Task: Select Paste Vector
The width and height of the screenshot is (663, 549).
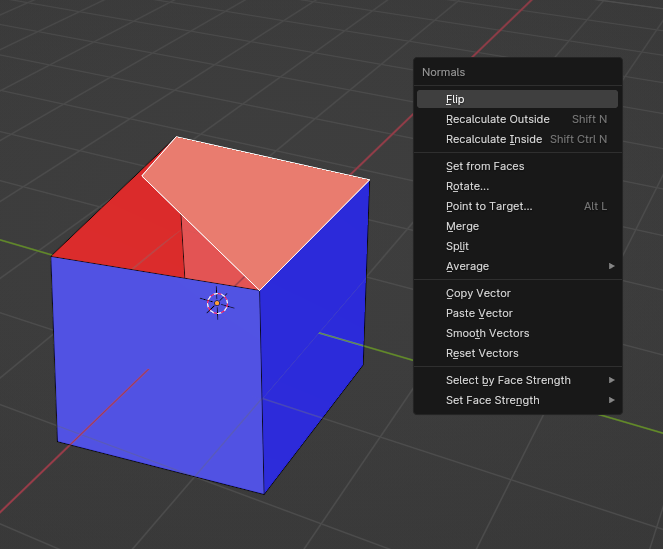Action: (517, 313)
